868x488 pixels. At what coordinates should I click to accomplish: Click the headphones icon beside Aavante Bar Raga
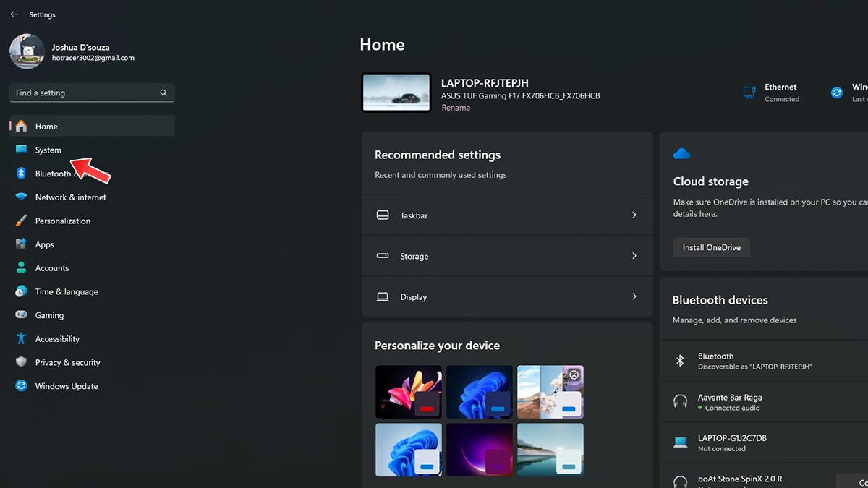tap(680, 401)
